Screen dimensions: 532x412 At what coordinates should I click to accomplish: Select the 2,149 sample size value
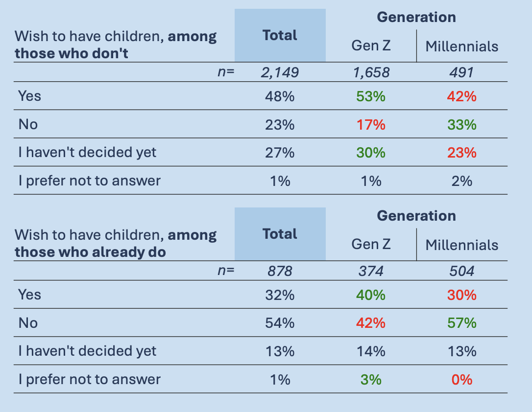pos(280,73)
